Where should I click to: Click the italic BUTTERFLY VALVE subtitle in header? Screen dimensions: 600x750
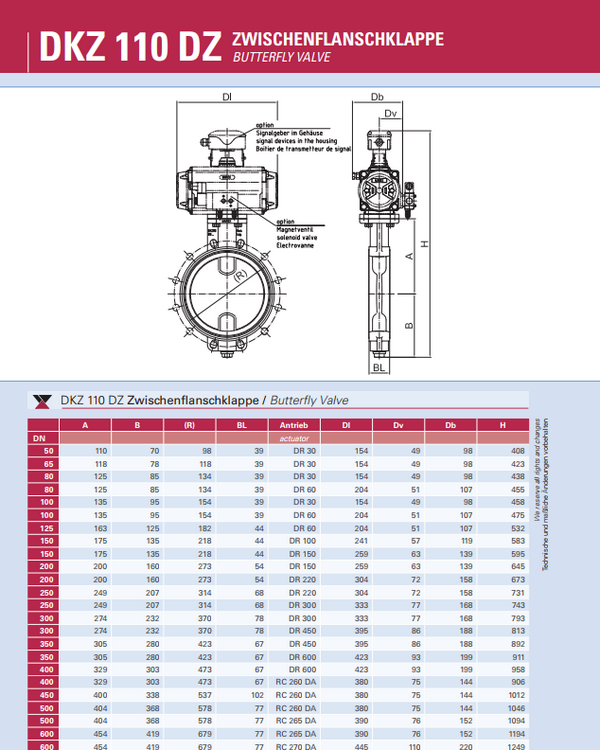coord(281,58)
